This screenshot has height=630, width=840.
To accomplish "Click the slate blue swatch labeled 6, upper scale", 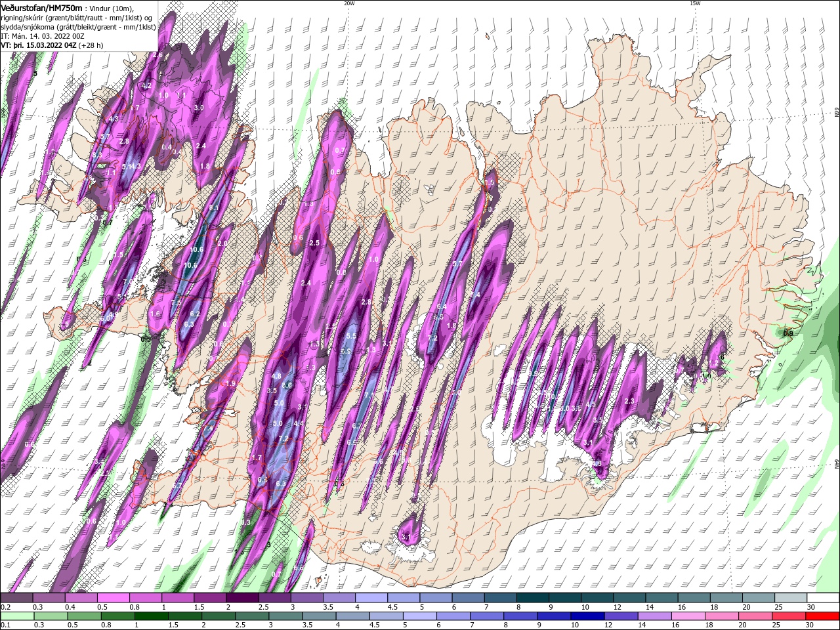I will point(469,598).
